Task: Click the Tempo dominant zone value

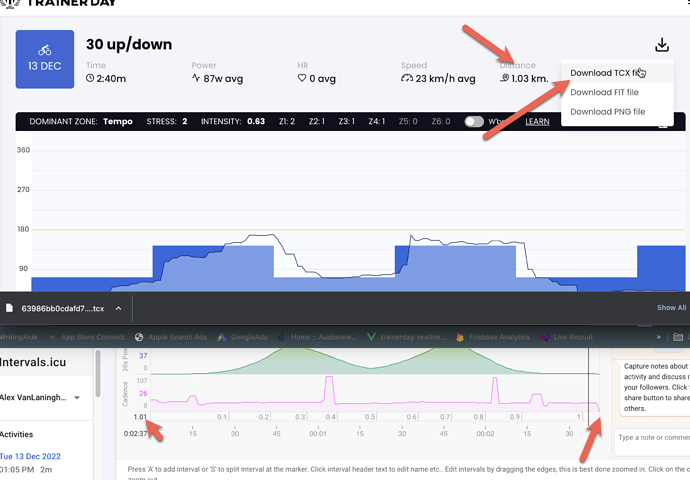Action: click(117, 121)
